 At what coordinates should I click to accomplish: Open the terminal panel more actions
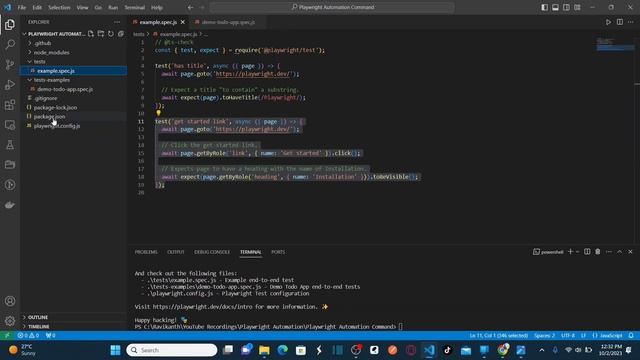pos(609,252)
